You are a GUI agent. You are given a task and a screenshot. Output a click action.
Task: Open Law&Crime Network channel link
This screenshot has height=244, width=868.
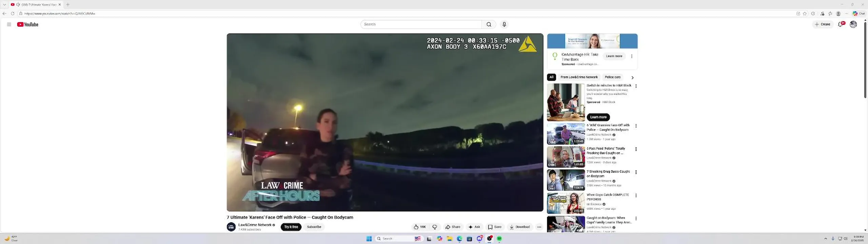(x=255, y=225)
